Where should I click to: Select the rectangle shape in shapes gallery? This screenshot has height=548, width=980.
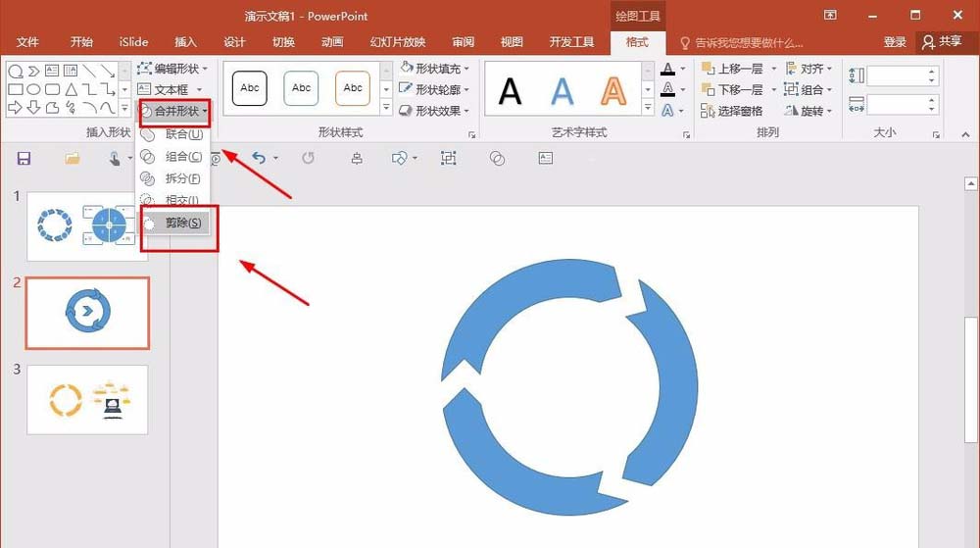(16, 89)
